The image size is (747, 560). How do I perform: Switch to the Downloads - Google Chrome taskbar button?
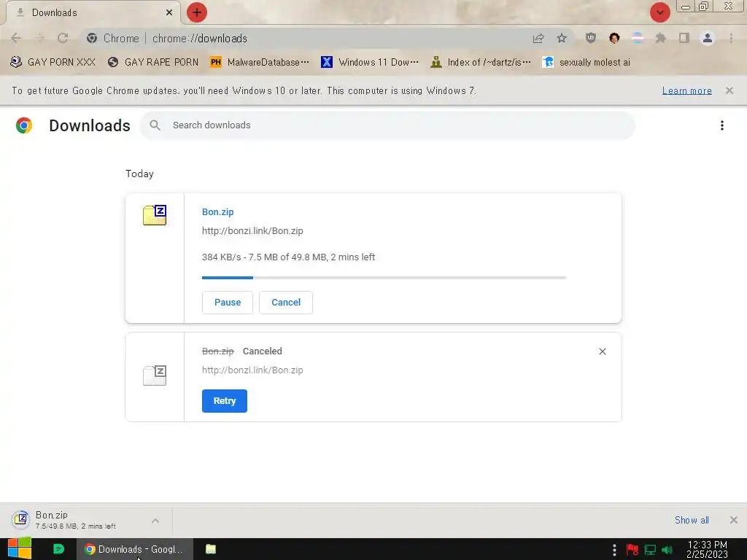pyautogui.click(x=135, y=549)
